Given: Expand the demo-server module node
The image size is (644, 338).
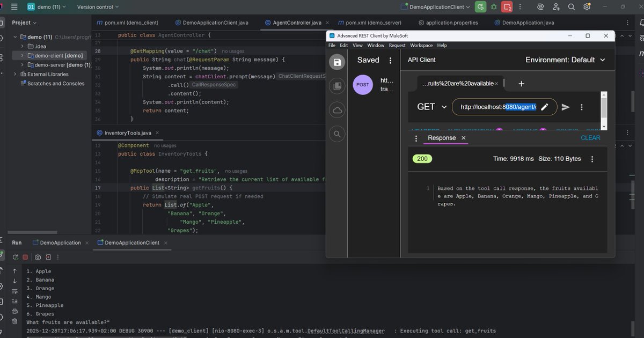Looking at the screenshot, I should [x=23, y=64].
